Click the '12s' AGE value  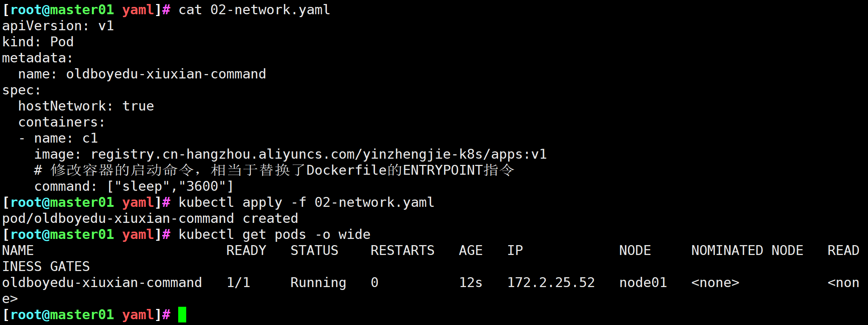[x=470, y=283]
